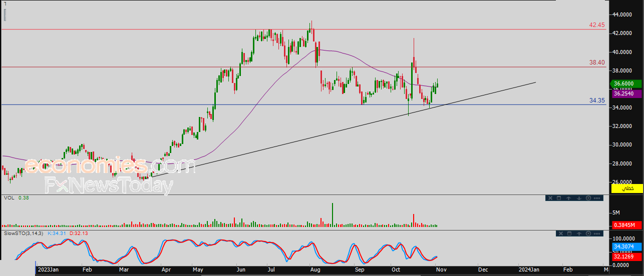The width and height of the screenshot is (644, 276).
Task: Maximize the SlowSTO indicator panel
Action: tap(569, 233)
